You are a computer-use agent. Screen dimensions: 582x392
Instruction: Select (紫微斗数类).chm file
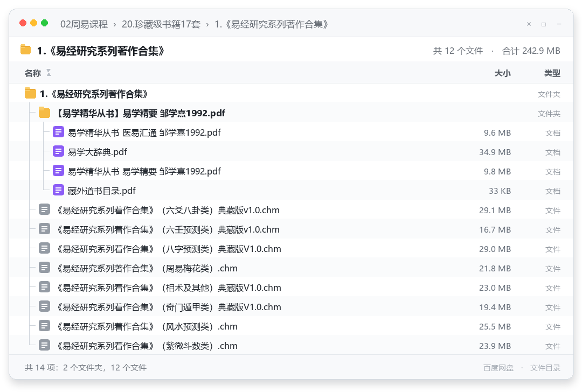(x=291, y=346)
